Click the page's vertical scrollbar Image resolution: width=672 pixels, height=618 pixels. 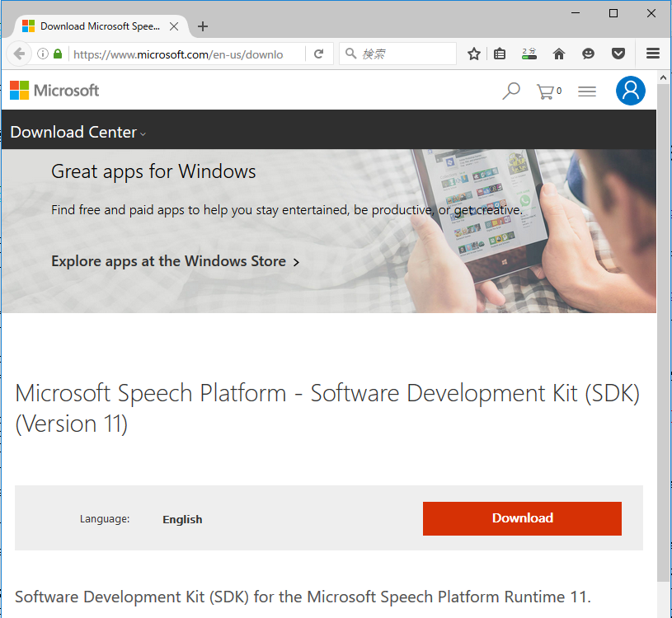[x=664, y=330]
